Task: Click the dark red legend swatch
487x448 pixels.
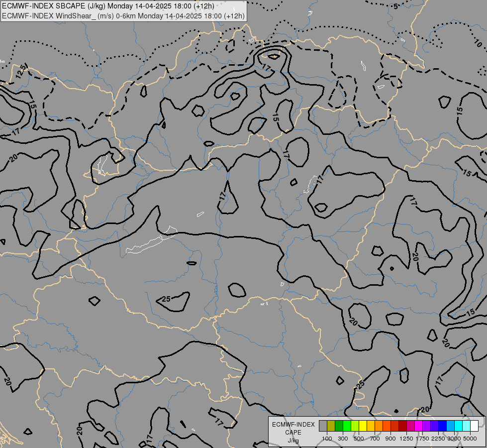Action: pyautogui.click(x=402, y=426)
